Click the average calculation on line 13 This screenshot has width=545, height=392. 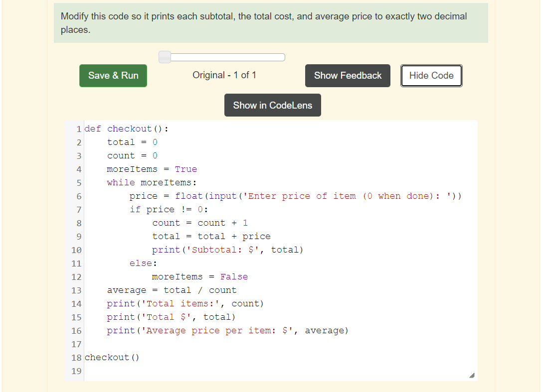pyautogui.click(x=171, y=290)
